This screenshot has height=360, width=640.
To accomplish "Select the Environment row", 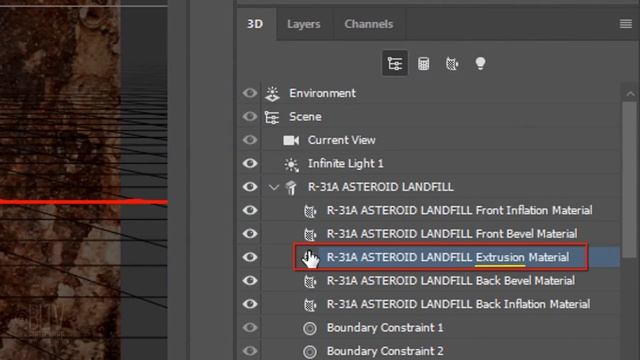I will pos(441,93).
